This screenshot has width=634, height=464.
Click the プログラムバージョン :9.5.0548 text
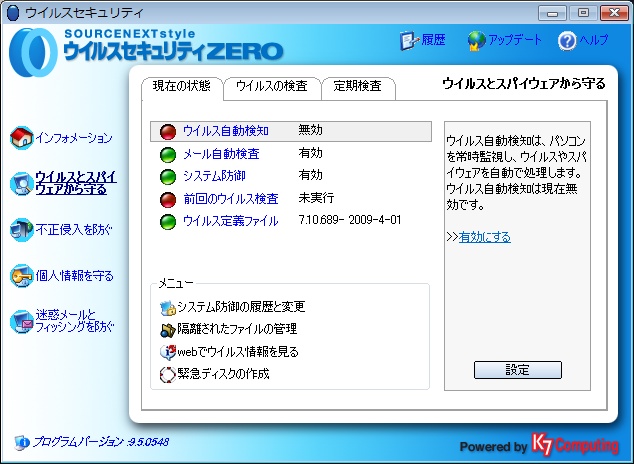point(101,442)
